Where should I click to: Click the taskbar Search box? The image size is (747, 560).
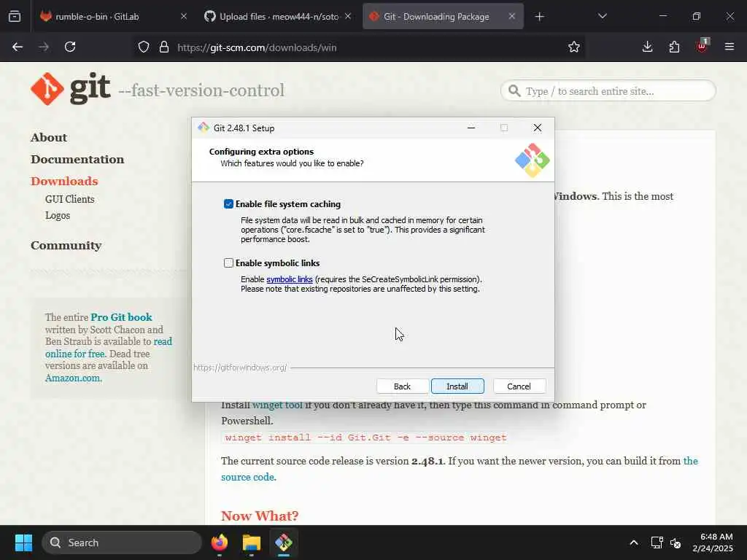(x=122, y=542)
